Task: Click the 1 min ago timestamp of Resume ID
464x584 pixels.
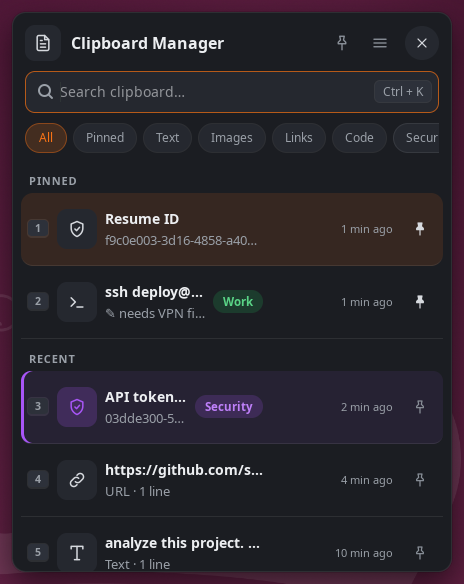Action: [366, 229]
